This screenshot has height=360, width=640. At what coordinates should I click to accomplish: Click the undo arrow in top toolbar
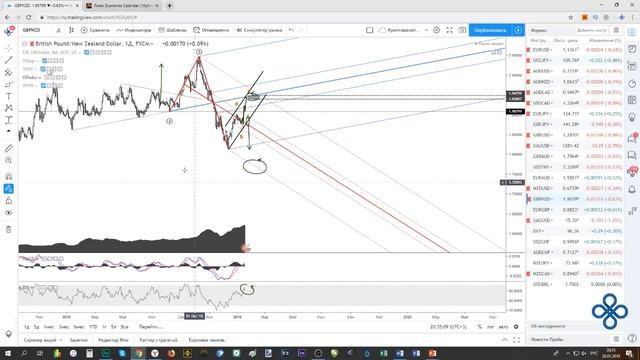coord(291,30)
